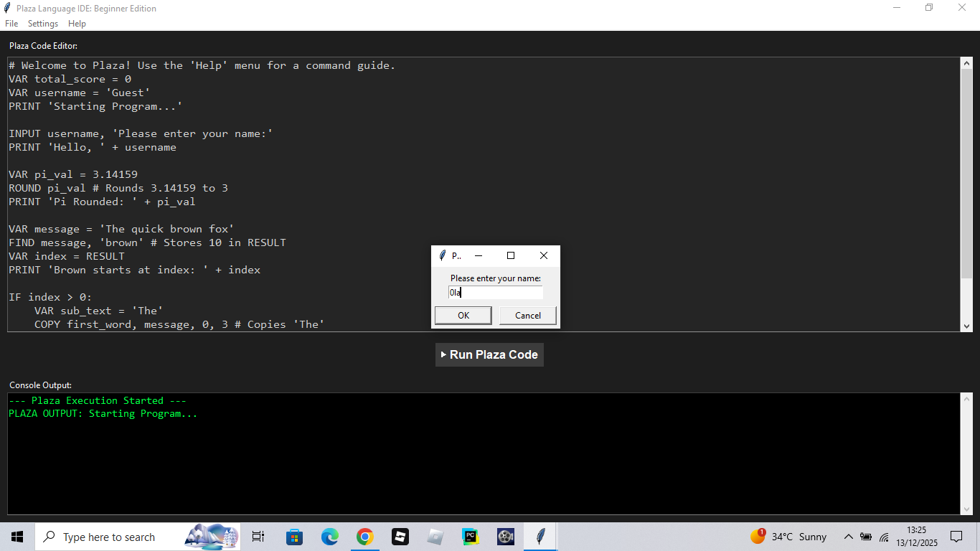Viewport: 980px width, 551px height.
Task: Click the 'PLAZA OUTPUT: Starting Program...' console line
Action: pos(103,414)
